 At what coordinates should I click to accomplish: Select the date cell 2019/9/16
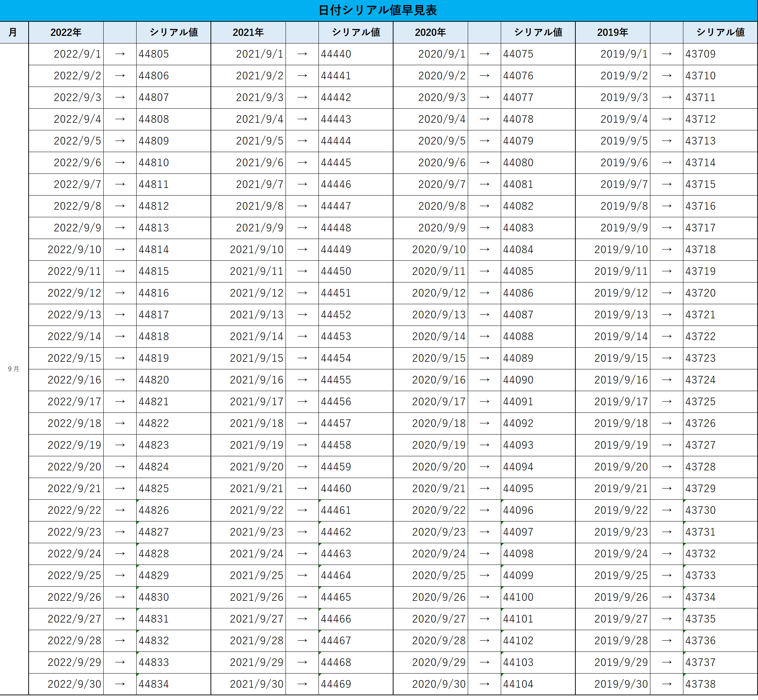(x=613, y=380)
